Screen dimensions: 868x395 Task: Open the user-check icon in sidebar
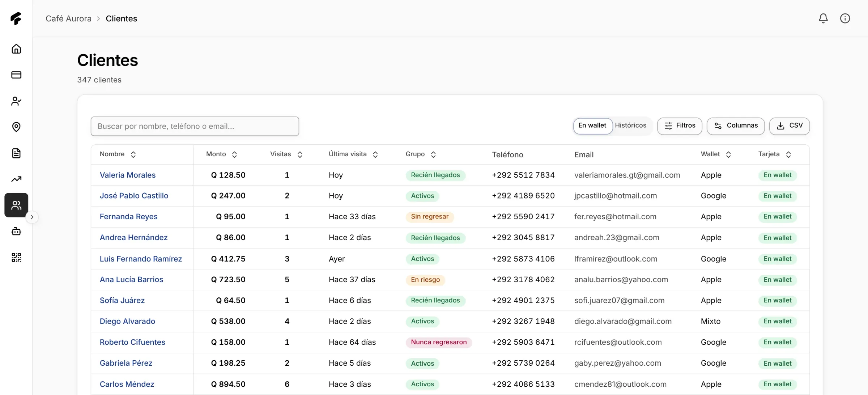coord(16,101)
